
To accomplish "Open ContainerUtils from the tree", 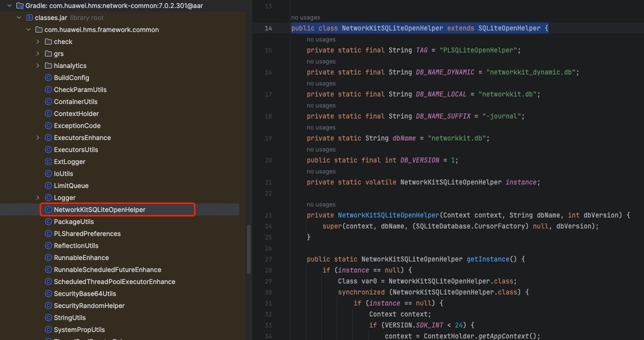I will (x=75, y=101).
